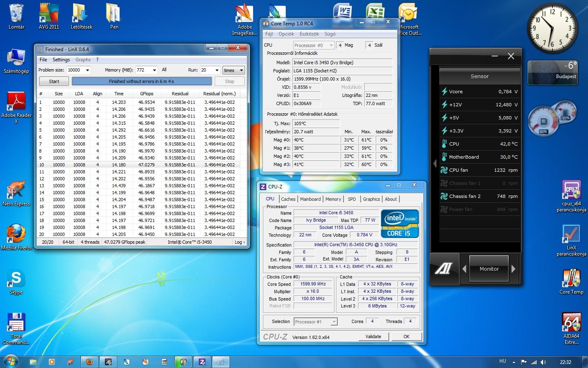
Task: Click the Start button in LinX
Action: coord(54,81)
